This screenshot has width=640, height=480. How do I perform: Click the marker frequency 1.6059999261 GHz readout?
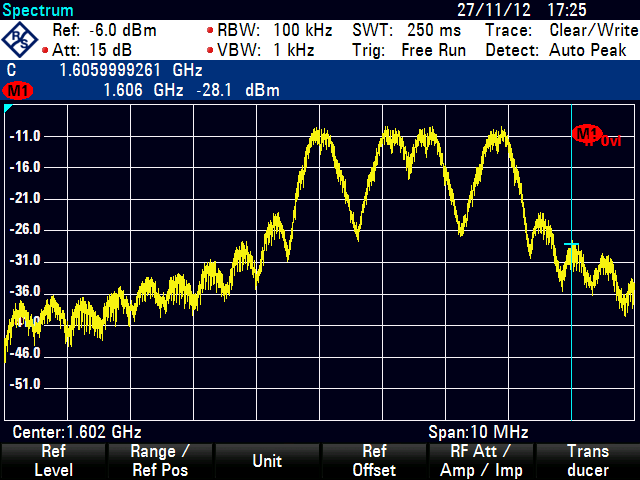pyautogui.click(x=131, y=71)
